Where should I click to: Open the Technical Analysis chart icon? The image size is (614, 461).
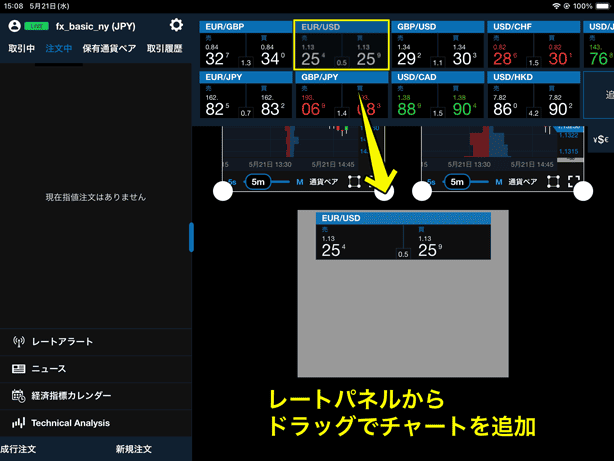pos(18,423)
